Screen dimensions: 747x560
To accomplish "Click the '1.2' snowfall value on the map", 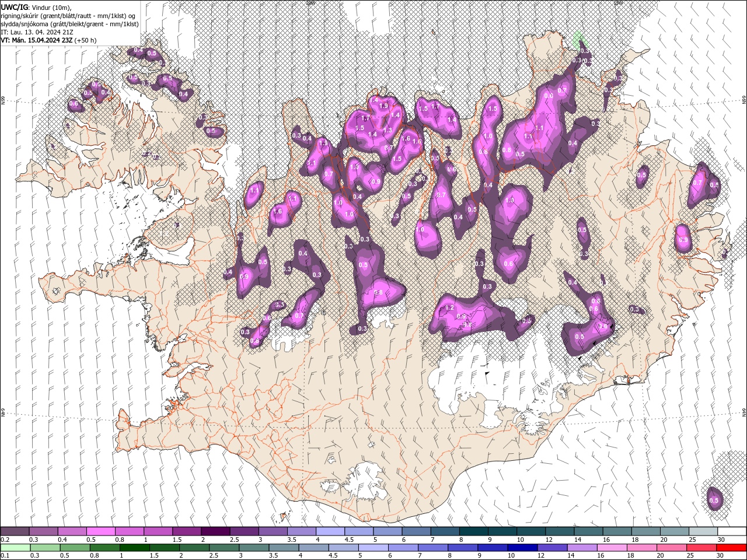I will tap(449, 307).
